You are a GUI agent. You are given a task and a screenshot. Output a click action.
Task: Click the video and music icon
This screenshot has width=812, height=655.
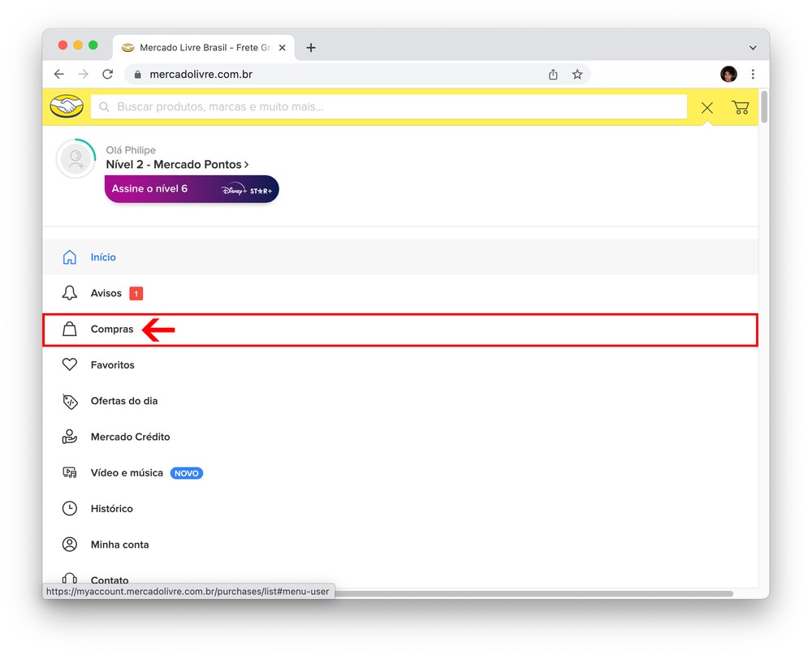(x=69, y=472)
